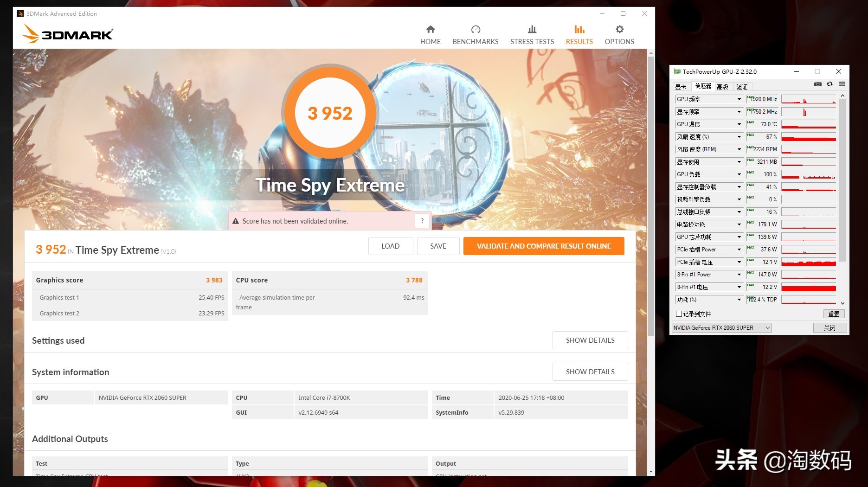
Task: Open the BENCHMARKS section
Action: (476, 35)
